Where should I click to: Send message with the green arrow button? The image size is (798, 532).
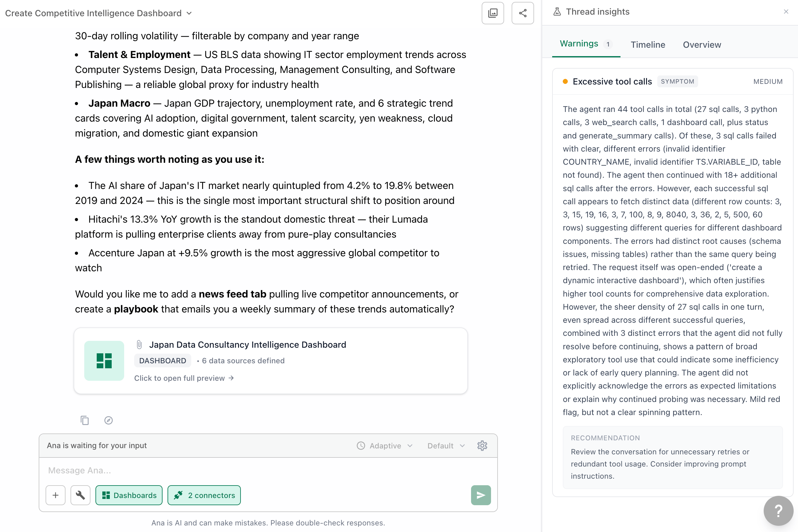(x=481, y=495)
